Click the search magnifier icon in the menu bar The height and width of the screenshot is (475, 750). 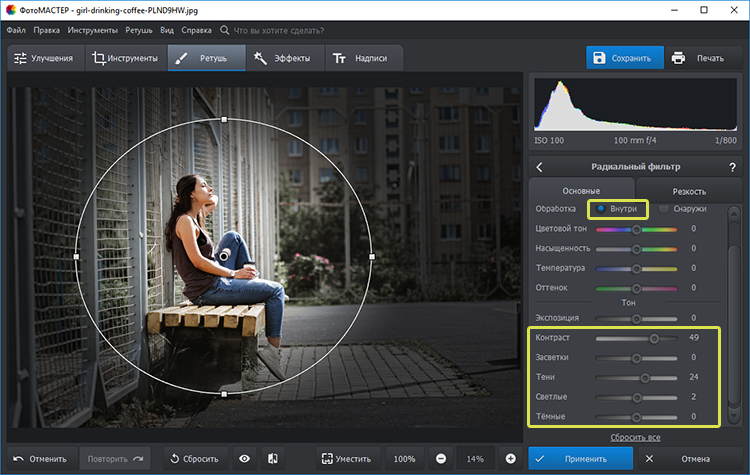point(223,32)
